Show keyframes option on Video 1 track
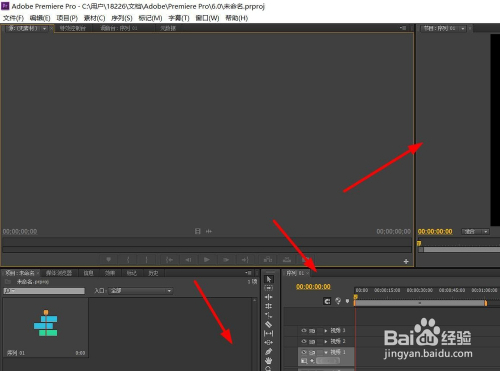The width and height of the screenshot is (500, 371). coord(312,361)
